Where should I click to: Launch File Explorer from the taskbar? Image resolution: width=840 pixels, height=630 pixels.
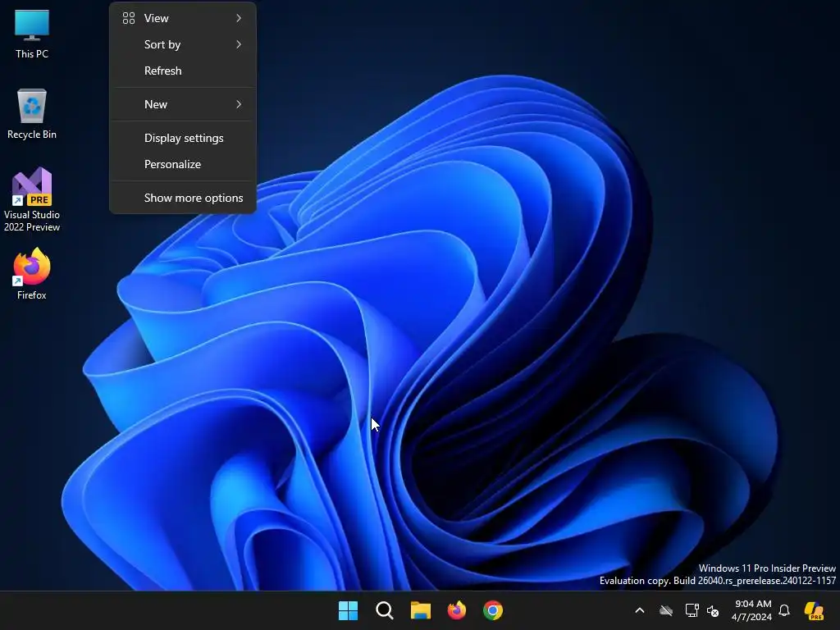421,610
